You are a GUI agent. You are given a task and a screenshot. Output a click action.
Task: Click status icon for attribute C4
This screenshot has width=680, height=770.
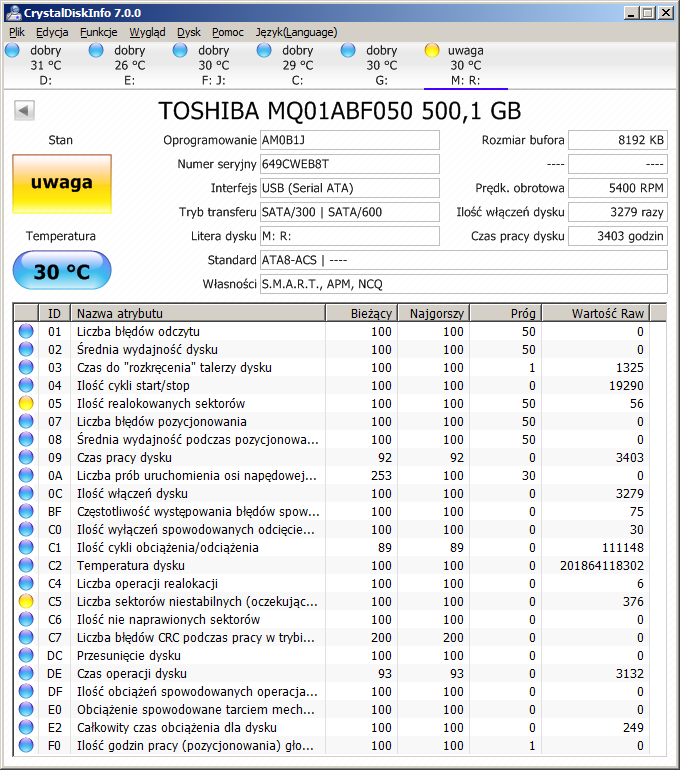click(26, 583)
